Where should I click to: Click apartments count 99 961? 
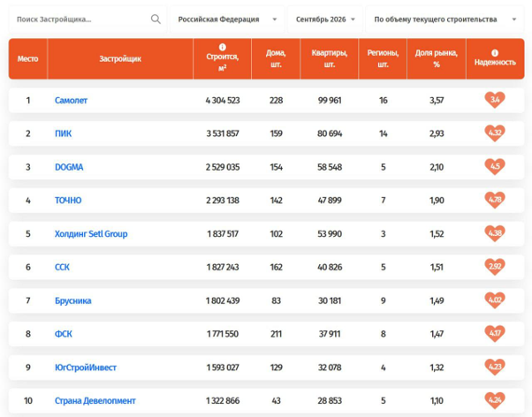click(330, 101)
